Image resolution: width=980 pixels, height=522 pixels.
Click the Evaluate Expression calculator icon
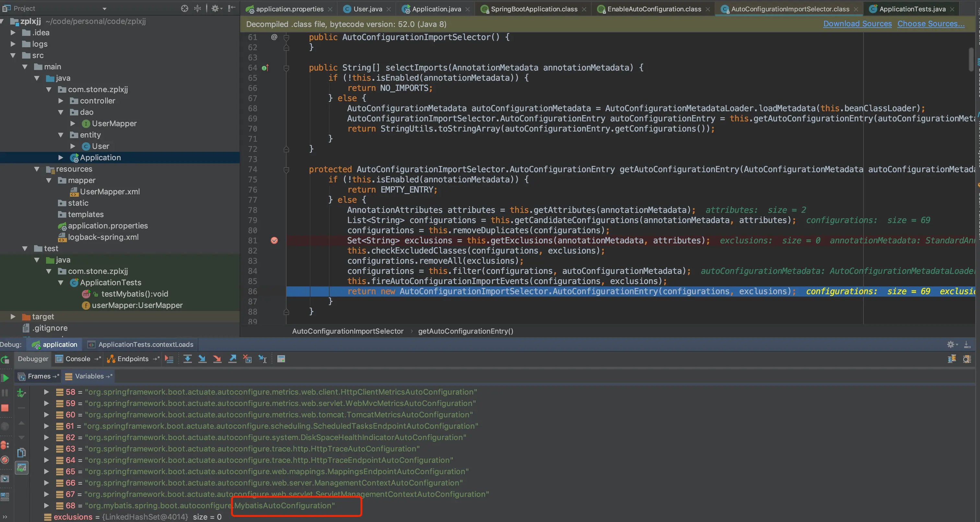281,359
